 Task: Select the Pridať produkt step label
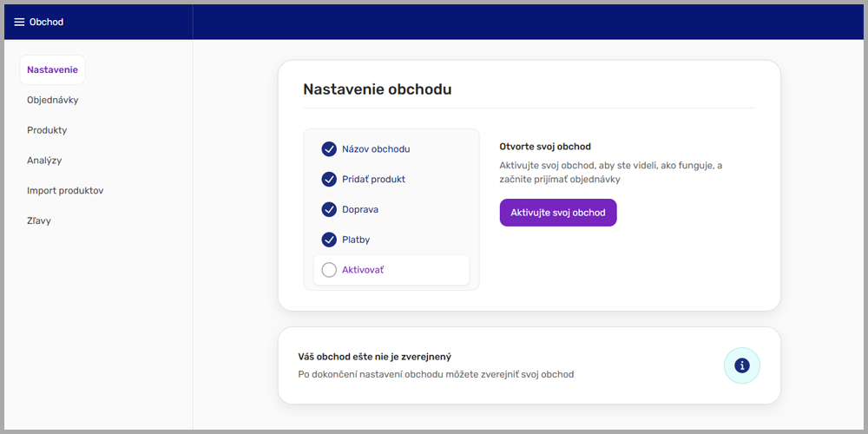(373, 180)
